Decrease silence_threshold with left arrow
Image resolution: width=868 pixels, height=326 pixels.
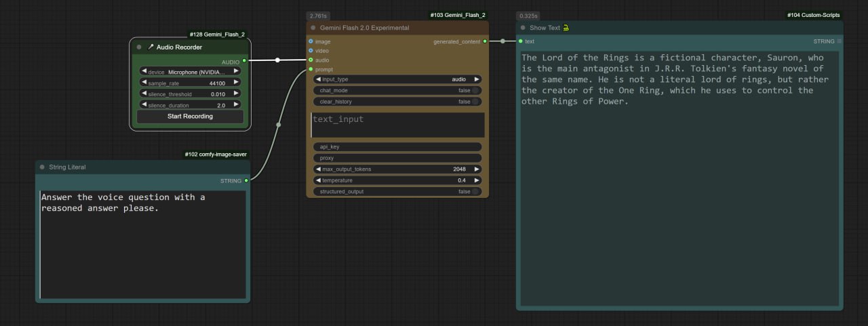click(144, 94)
